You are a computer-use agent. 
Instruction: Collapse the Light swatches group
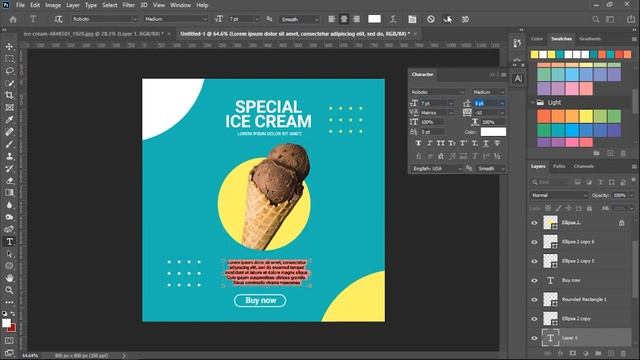coord(533,102)
